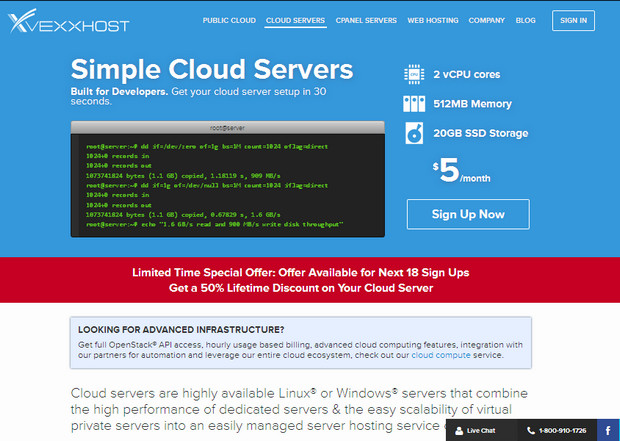The height and width of the screenshot is (441, 620).
Task: Click the Built for Developers text
Action: (119, 92)
